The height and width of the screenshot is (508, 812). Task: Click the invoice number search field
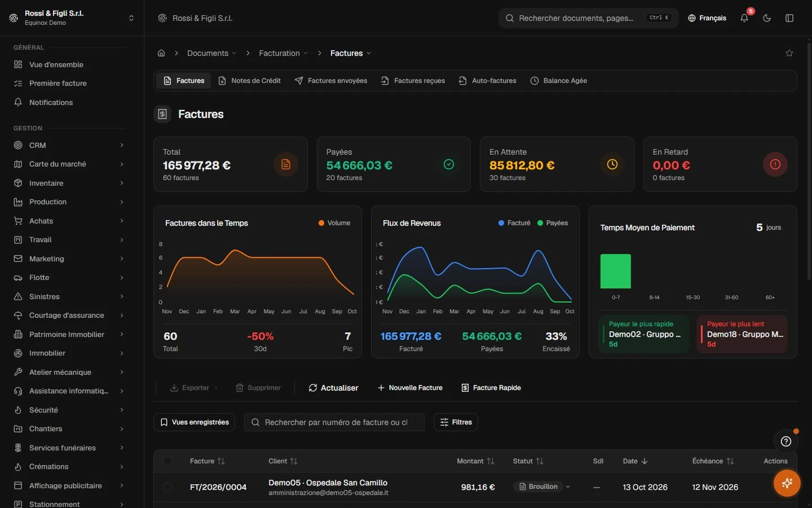334,422
